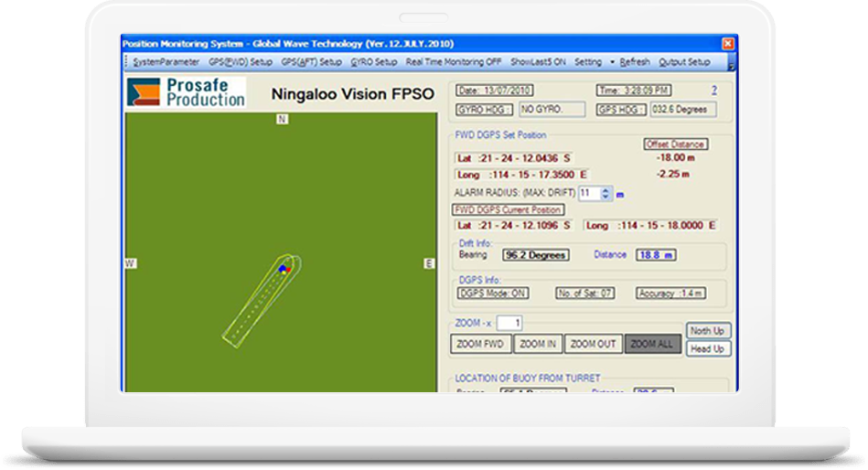Switch map to Head Up orientation
The width and height of the screenshot is (868, 470).
(x=708, y=348)
